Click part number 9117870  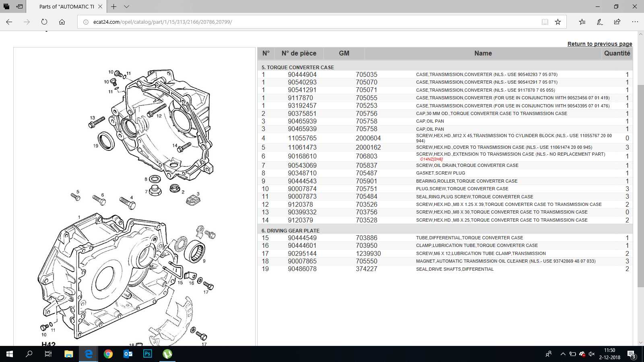[x=300, y=98]
